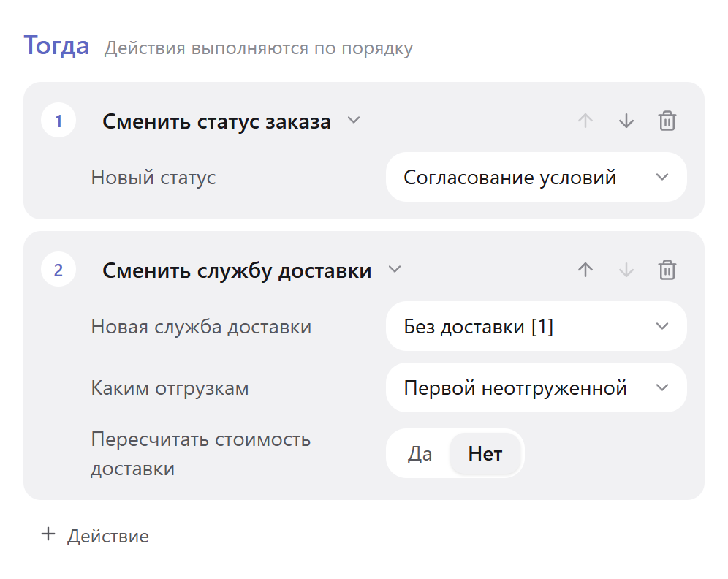Click 'Действия выполняются по порядку' subtitle
The width and height of the screenshot is (728, 579).
259,48
